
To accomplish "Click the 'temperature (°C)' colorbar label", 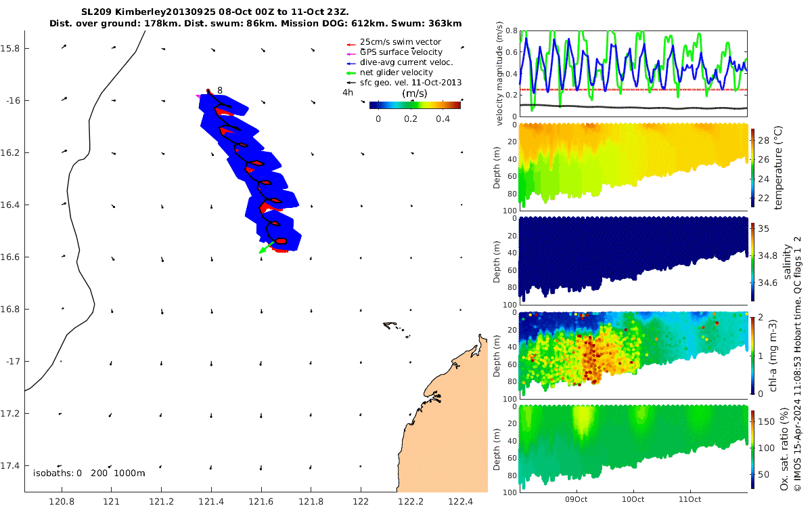I will (778, 167).
